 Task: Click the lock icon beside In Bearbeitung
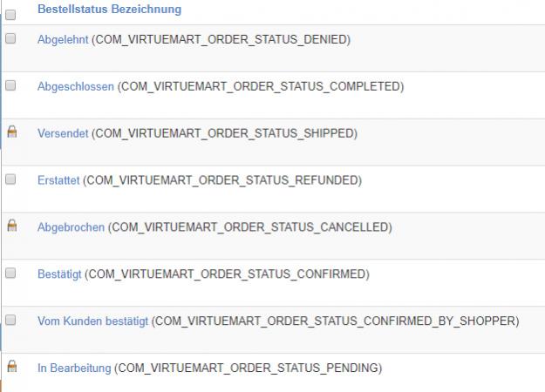[11, 367]
